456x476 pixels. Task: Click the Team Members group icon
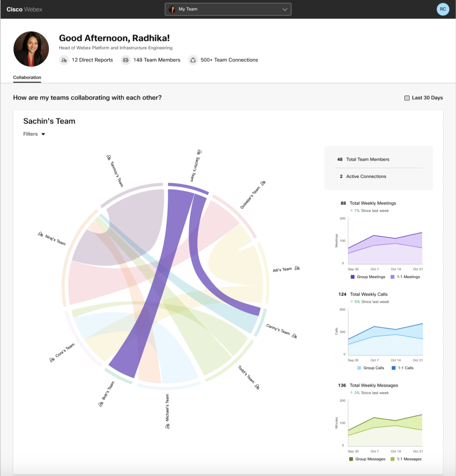126,60
